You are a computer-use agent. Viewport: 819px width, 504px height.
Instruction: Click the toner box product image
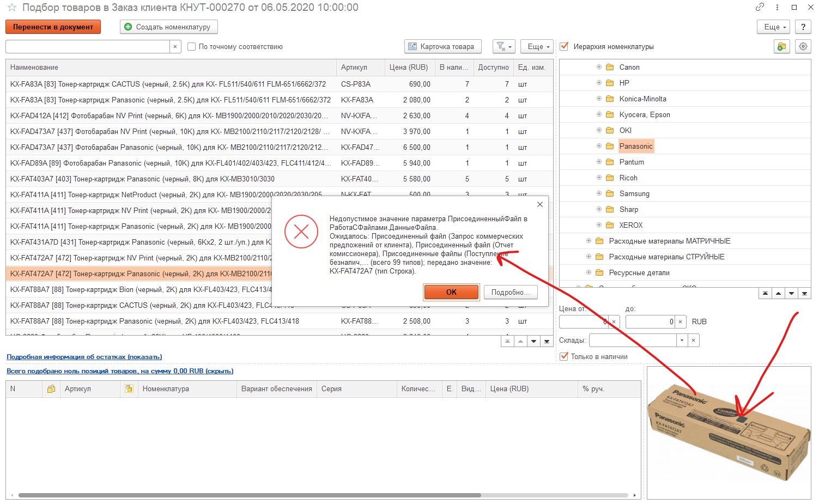click(x=729, y=433)
